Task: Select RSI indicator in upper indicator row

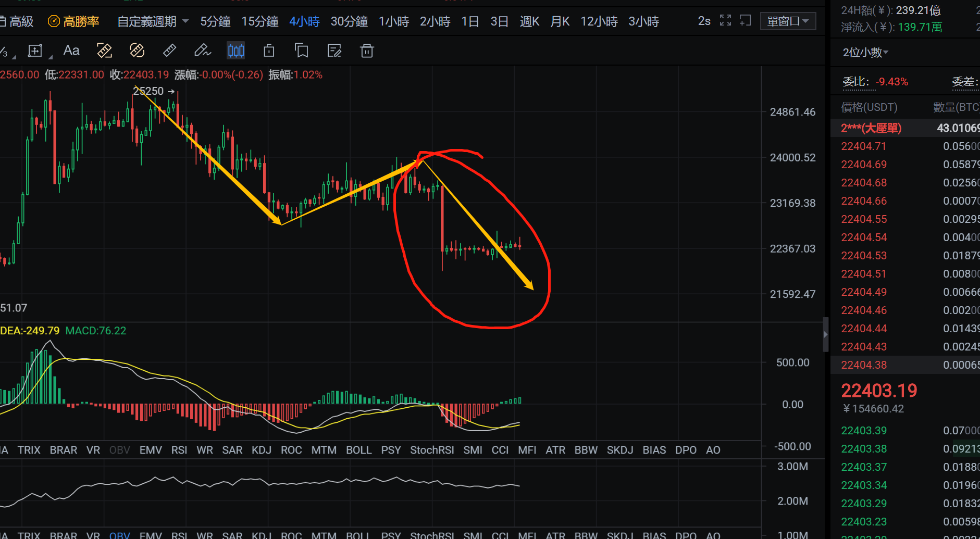Action: pos(179,450)
